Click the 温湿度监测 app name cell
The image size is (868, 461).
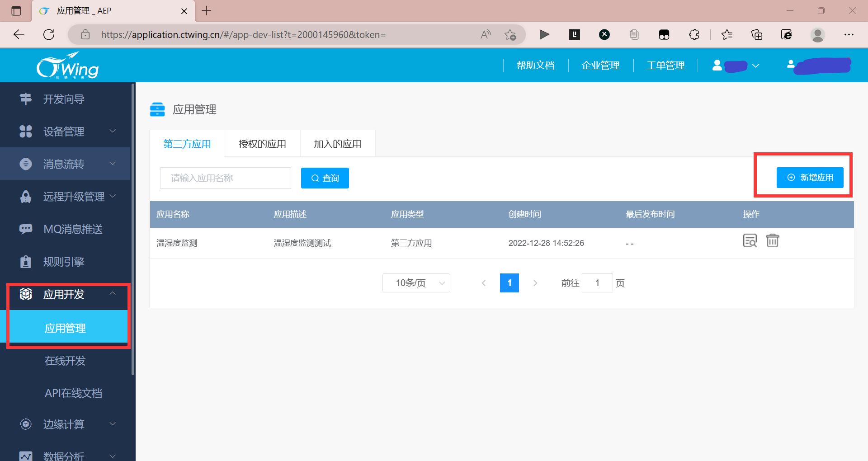[177, 243]
